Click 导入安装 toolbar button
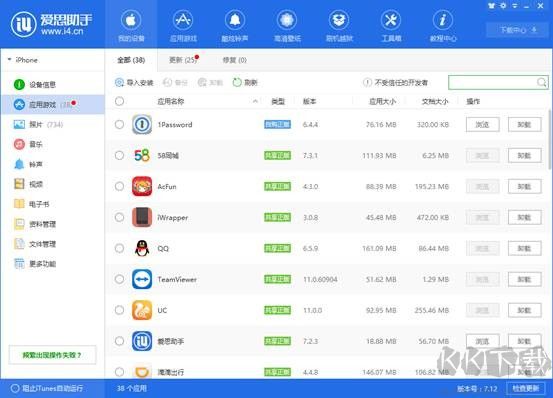The image size is (553, 398). tap(134, 82)
